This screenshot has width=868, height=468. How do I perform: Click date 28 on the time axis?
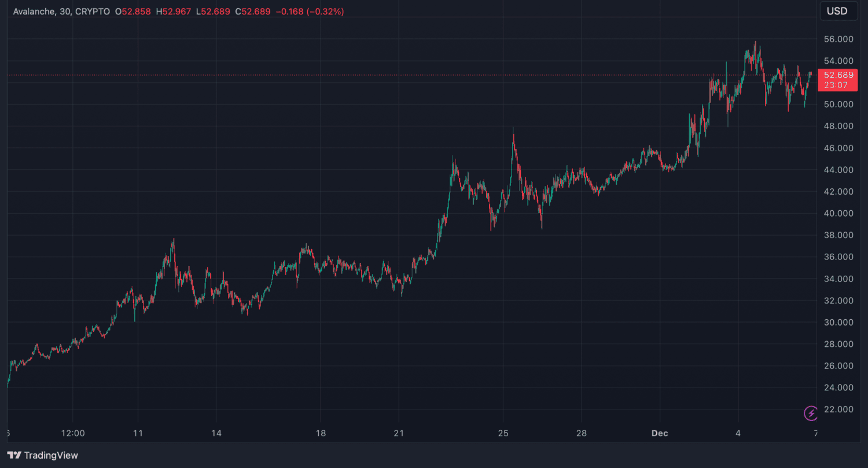pos(582,433)
